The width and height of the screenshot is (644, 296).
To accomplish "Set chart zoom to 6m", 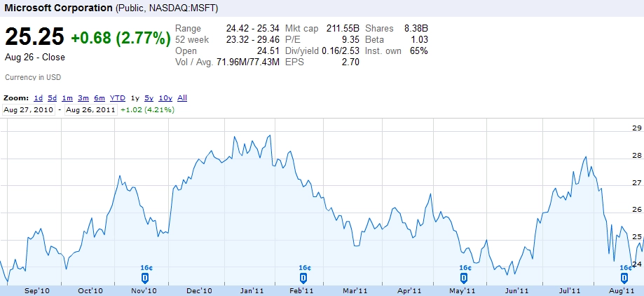I will coord(100,97).
